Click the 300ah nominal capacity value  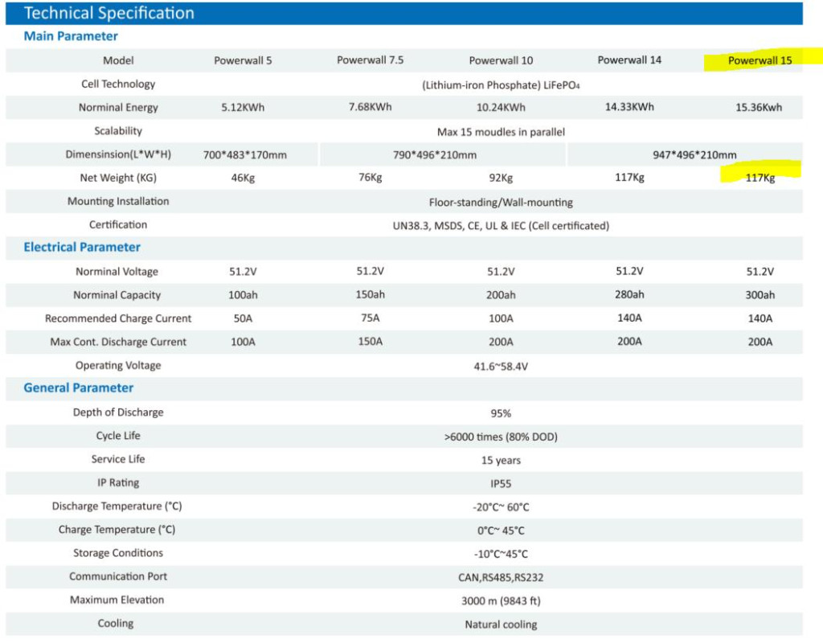point(760,295)
